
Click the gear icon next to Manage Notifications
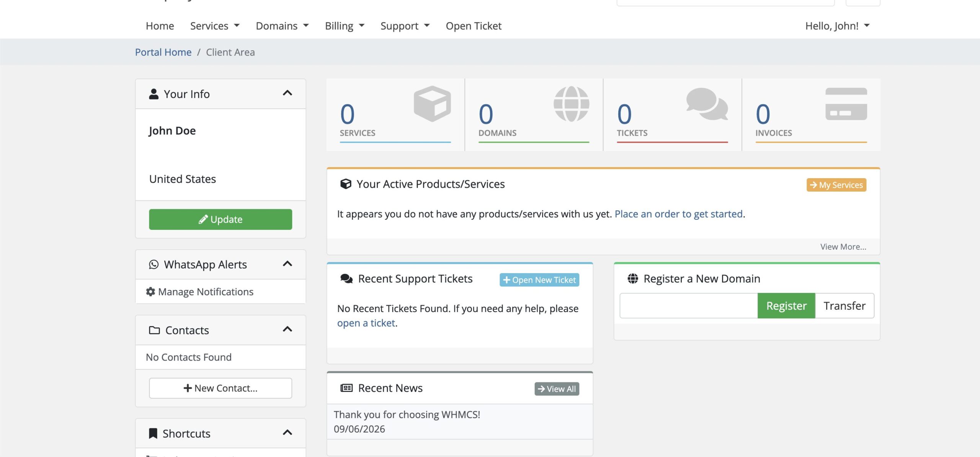[150, 292]
